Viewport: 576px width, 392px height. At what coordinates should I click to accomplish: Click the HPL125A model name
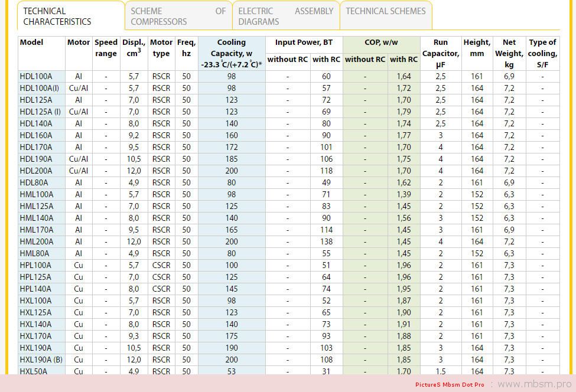[35, 277]
